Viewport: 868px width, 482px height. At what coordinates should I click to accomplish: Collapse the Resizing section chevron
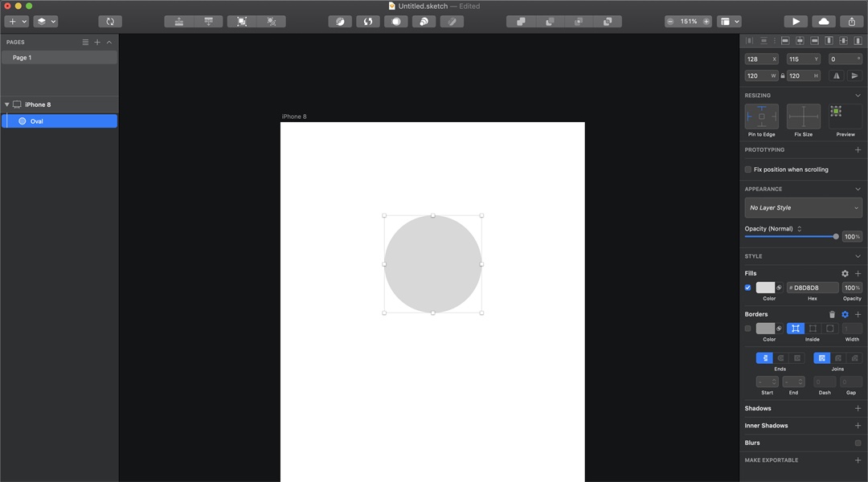[x=858, y=95]
